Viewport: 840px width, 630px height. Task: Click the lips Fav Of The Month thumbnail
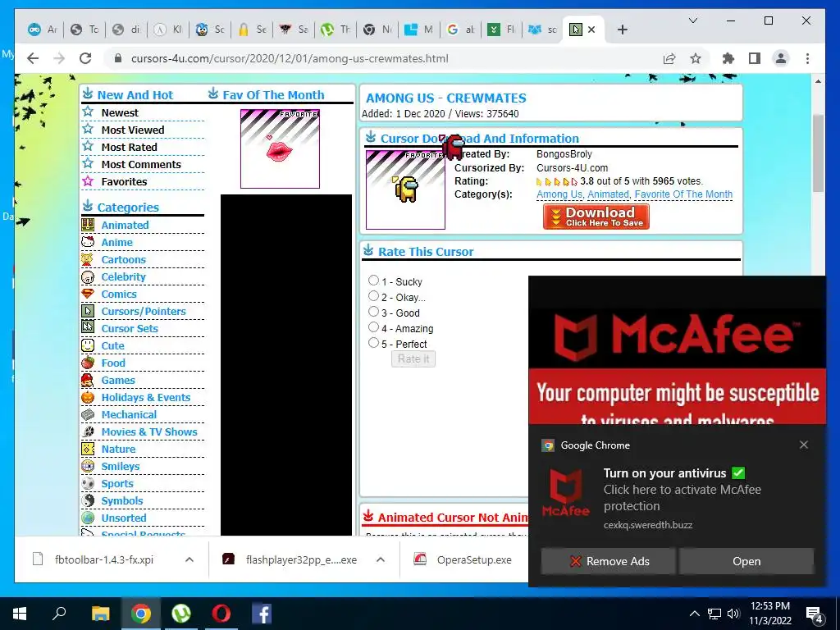tap(280, 149)
